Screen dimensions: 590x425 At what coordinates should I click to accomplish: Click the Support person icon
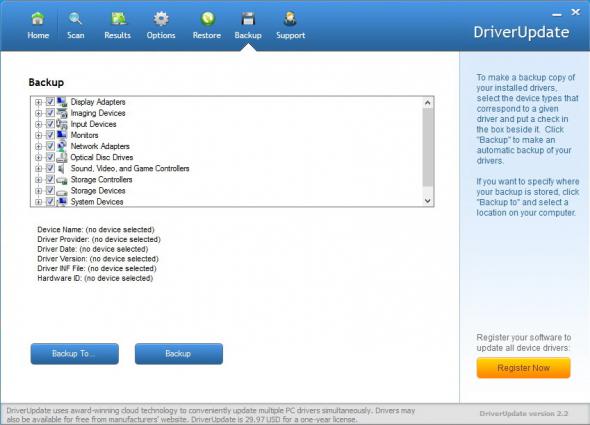point(290,18)
